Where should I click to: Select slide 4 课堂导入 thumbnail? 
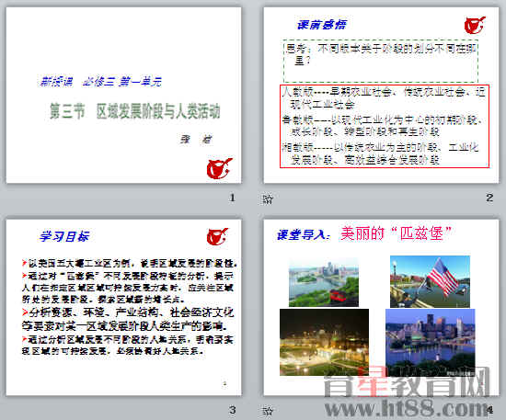coord(381,308)
